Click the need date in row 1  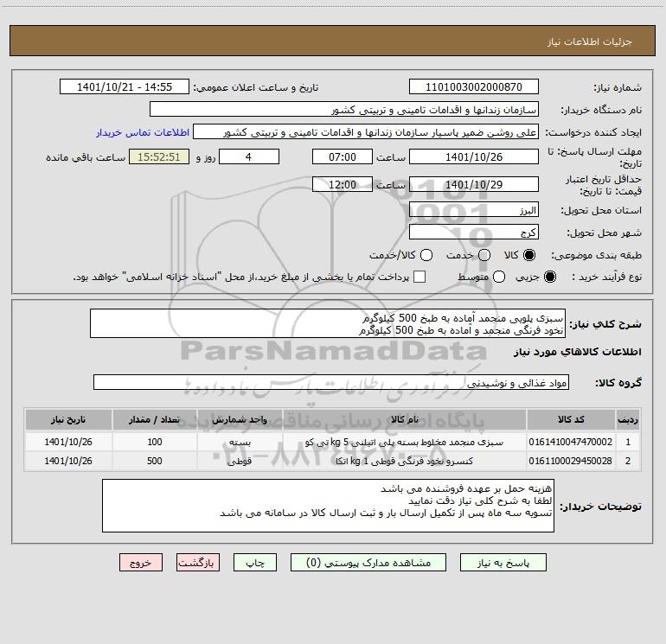point(68,442)
